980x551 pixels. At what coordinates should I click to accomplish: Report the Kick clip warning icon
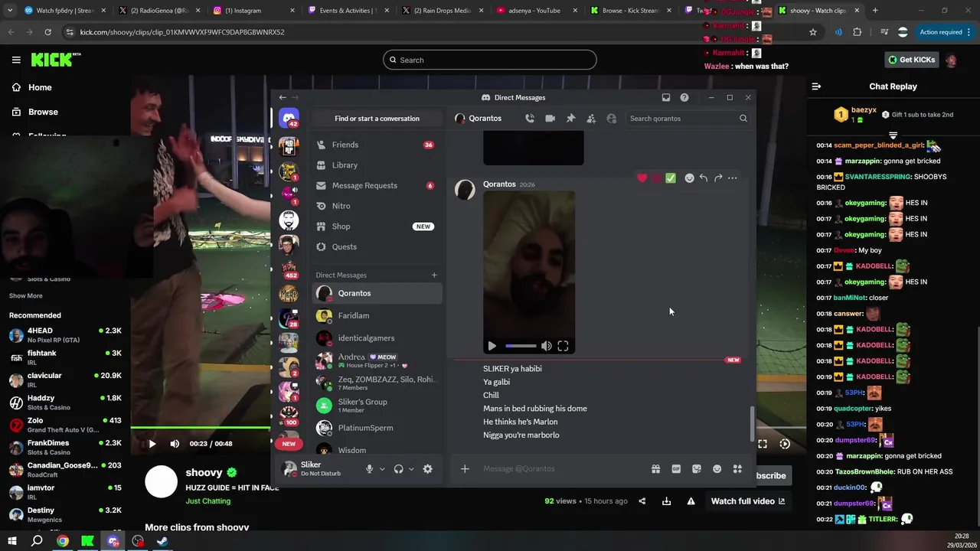tap(691, 501)
